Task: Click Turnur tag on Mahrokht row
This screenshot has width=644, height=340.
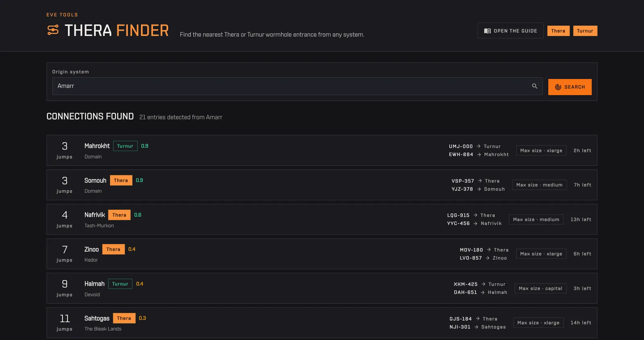Action: [125, 146]
